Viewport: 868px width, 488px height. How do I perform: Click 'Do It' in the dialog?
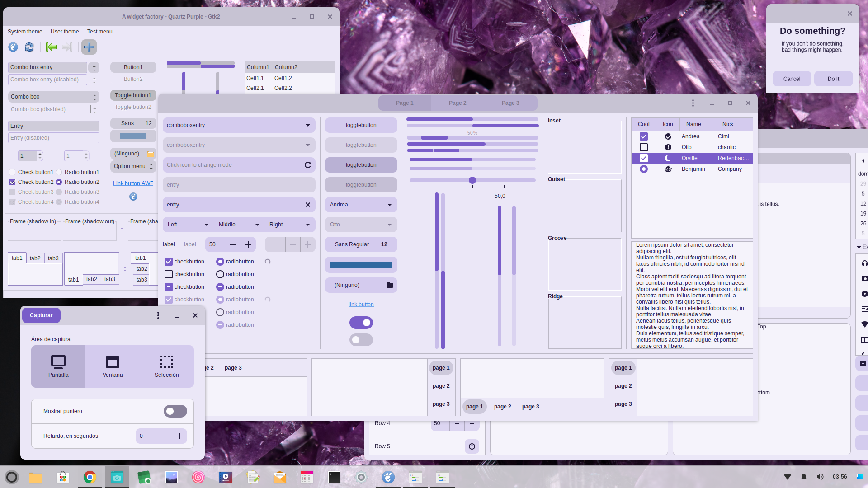pos(833,79)
